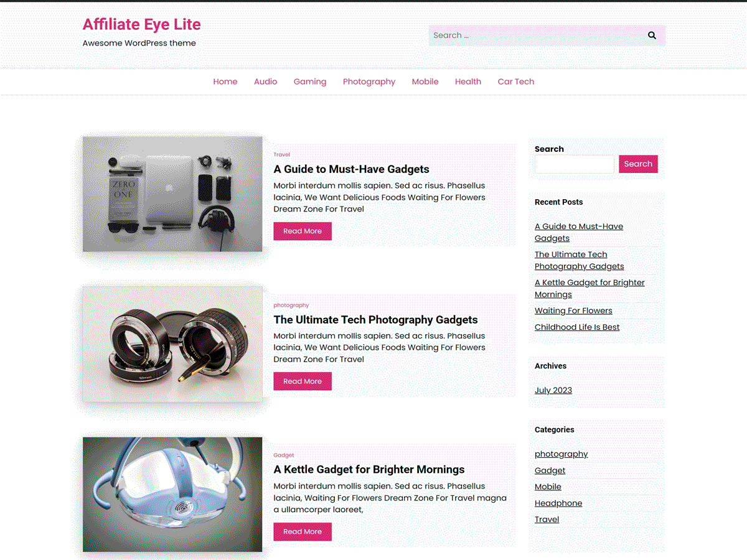Click the Search button in the sidebar
Image resolution: width=747 pixels, height=560 pixels.
pyautogui.click(x=638, y=164)
